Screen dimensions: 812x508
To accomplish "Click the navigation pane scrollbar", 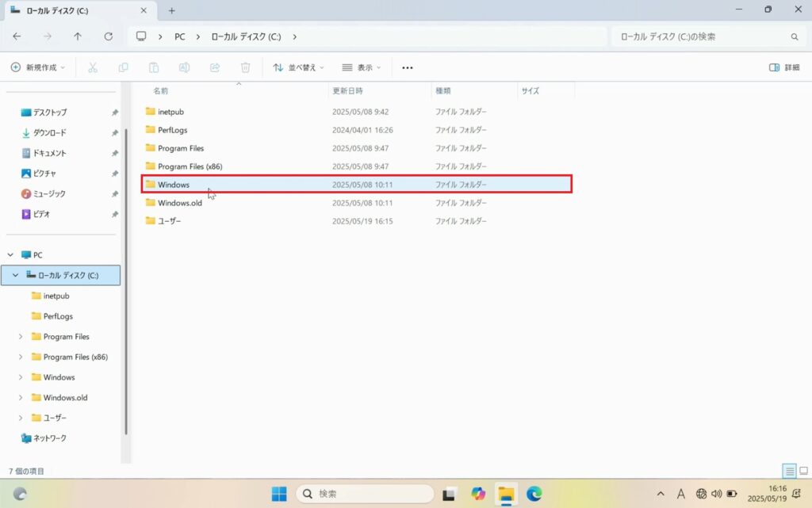I will tap(126, 282).
